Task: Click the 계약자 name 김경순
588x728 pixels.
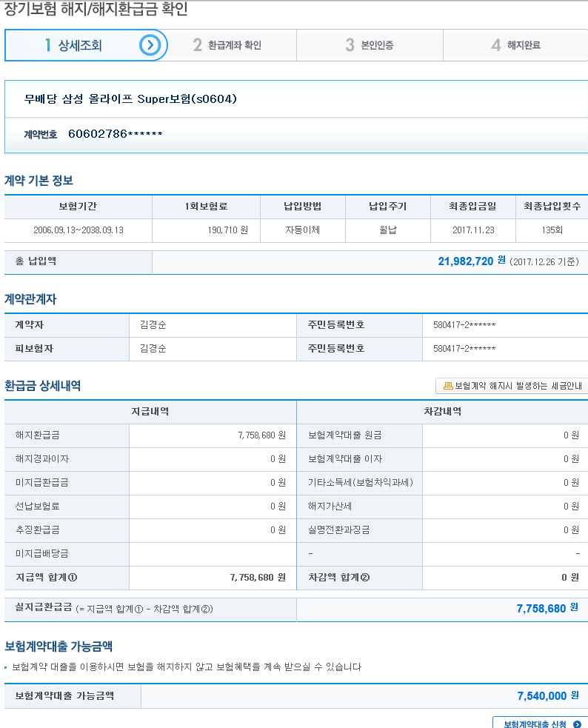Action: (x=153, y=325)
